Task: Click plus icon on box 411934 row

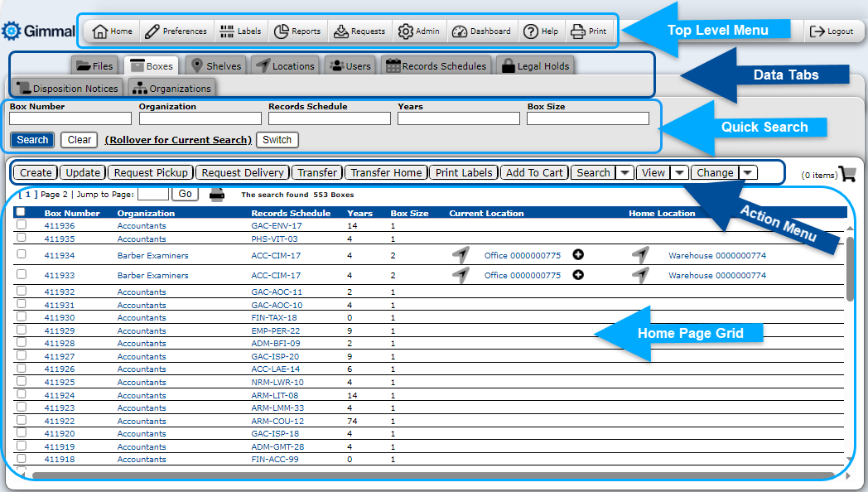Action: pos(578,254)
